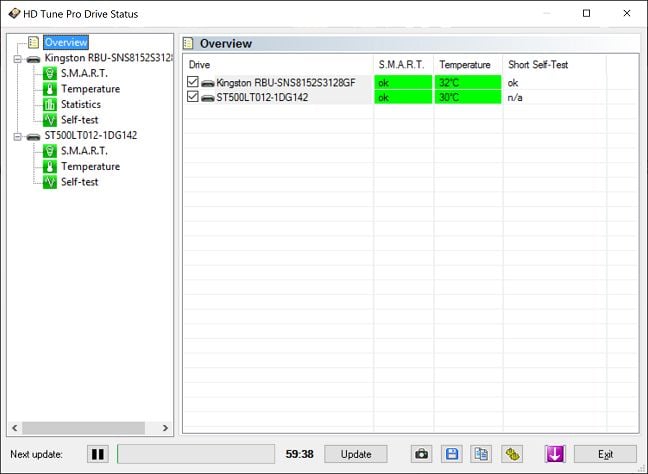Click the Exit button
648x474 pixels.
(605, 454)
